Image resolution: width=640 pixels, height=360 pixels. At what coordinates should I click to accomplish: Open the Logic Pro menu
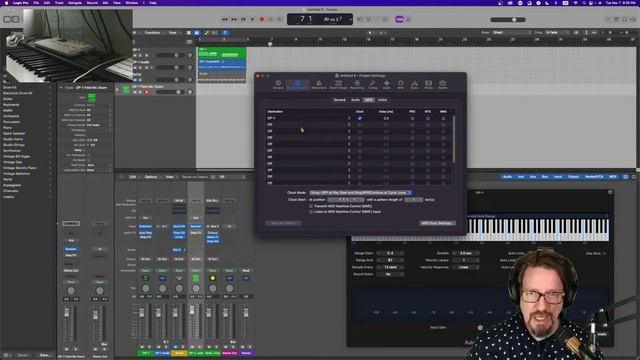20,2
